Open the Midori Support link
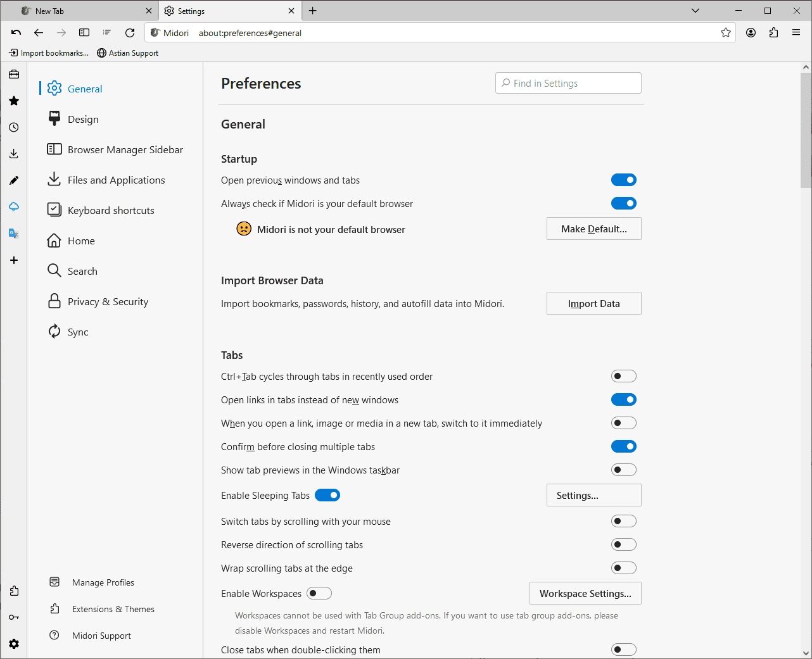Screen dimensions: 812x659 click(x=101, y=636)
